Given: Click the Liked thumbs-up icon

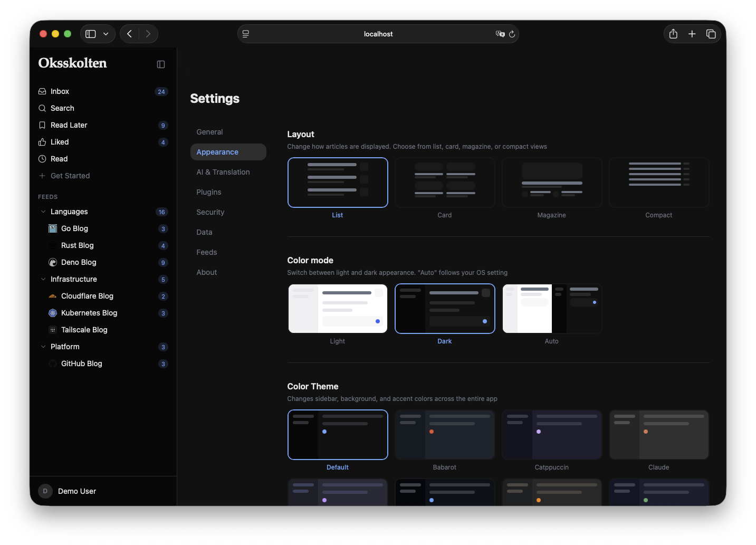Looking at the screenshot, I should 42,141.
